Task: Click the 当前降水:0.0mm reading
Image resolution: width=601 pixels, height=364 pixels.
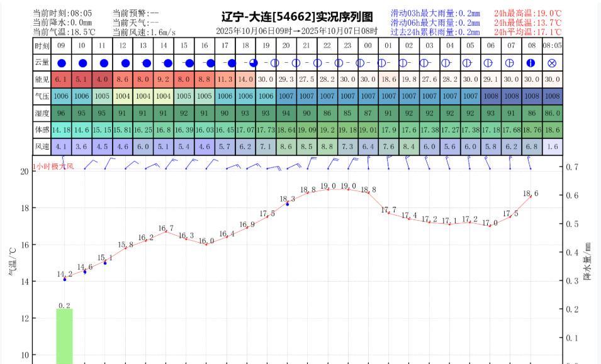Action: click(62, 23)
